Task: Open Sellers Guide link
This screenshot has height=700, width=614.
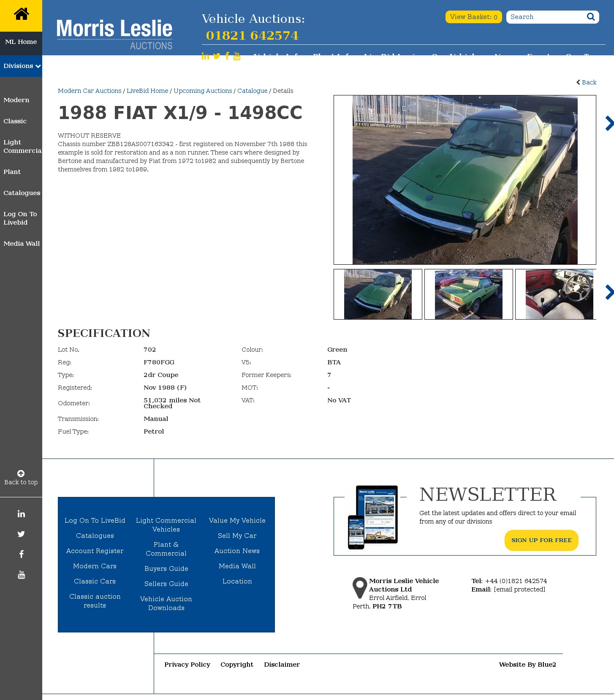Action: click(x=166, y=584)
